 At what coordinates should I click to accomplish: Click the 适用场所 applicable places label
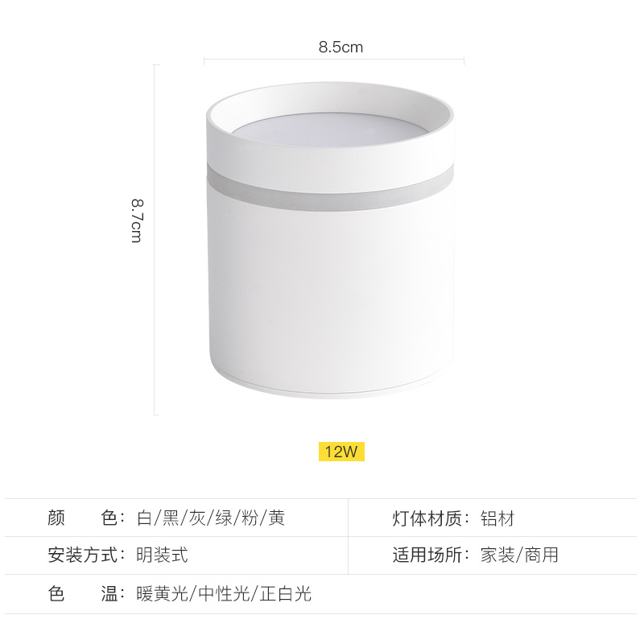click(431, 555)
